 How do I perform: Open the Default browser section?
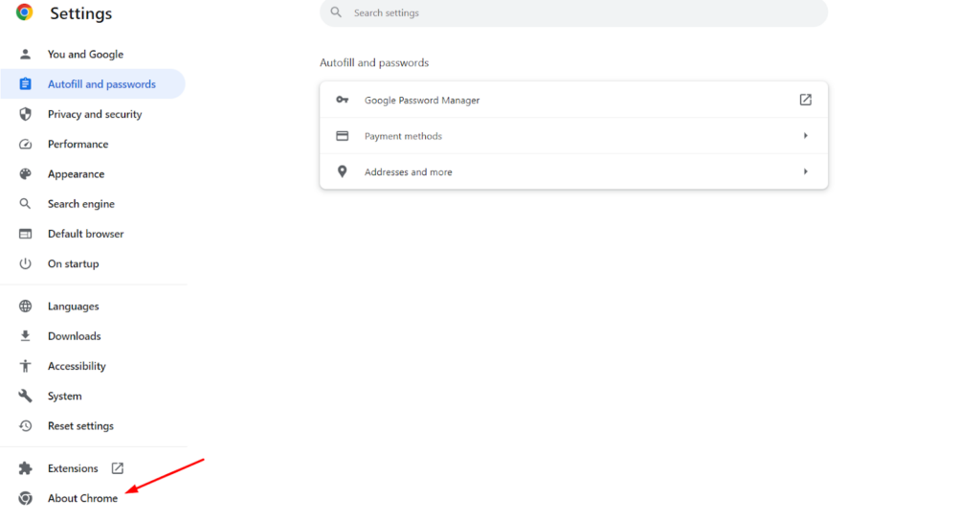(x=85, y=234)
